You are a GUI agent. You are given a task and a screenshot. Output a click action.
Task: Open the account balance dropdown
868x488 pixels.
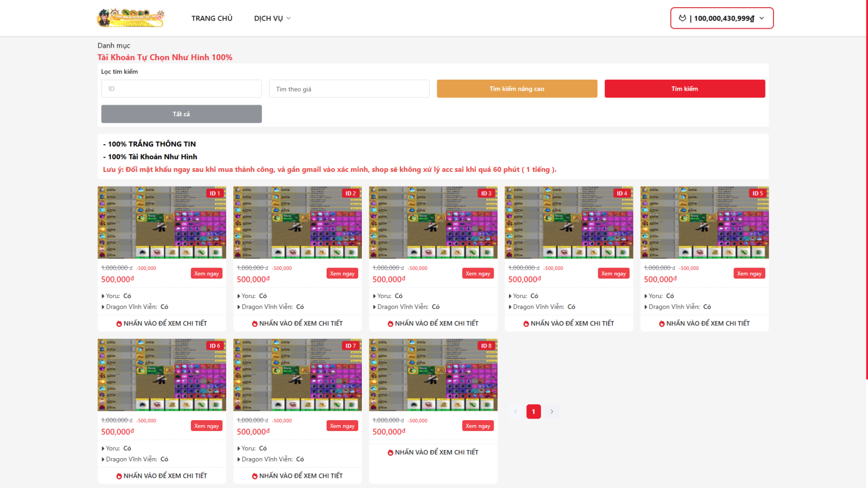[x=722, y=18]
